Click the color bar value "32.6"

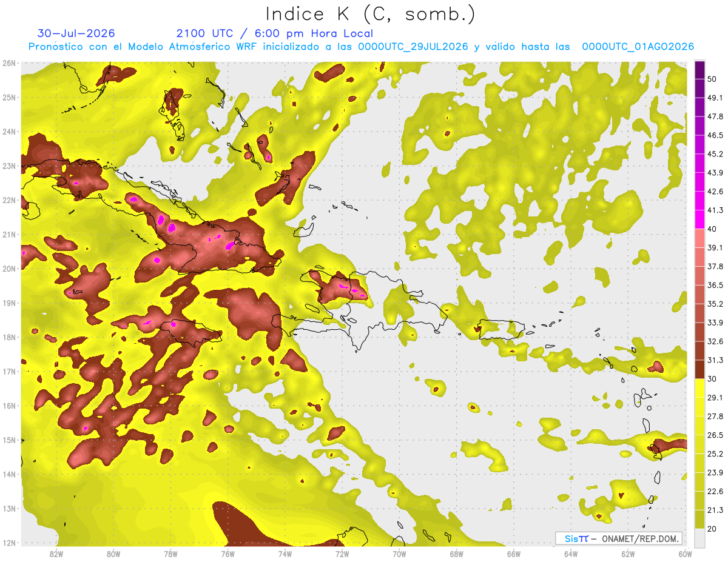click(715, 341)
